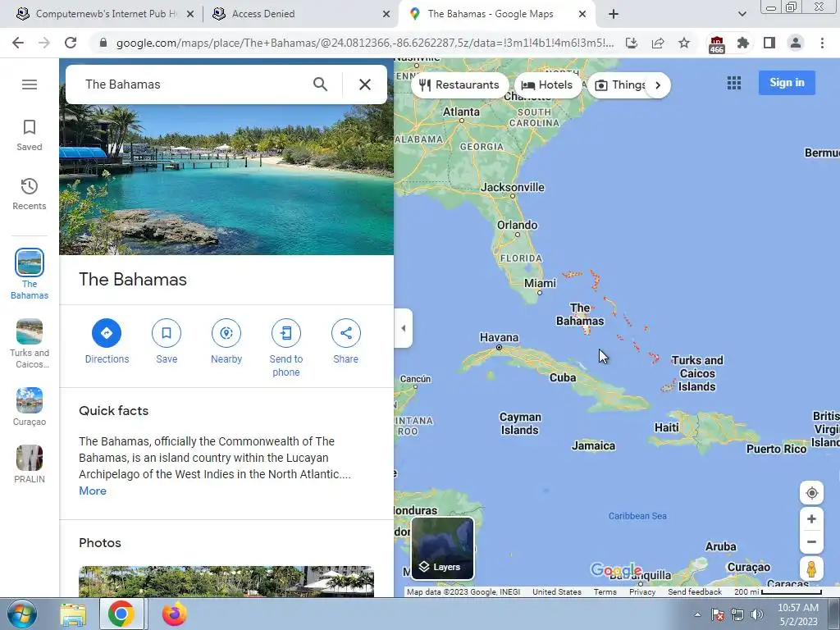This screenshot has width=840, height=630.
Task: Filter map by Hotels chip
Action: coord(547,84)
